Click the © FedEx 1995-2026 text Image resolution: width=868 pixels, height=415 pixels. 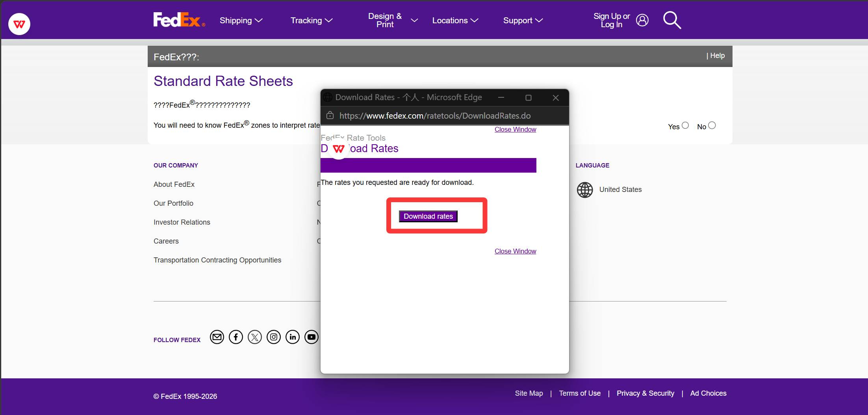click(x=185, y=396)
